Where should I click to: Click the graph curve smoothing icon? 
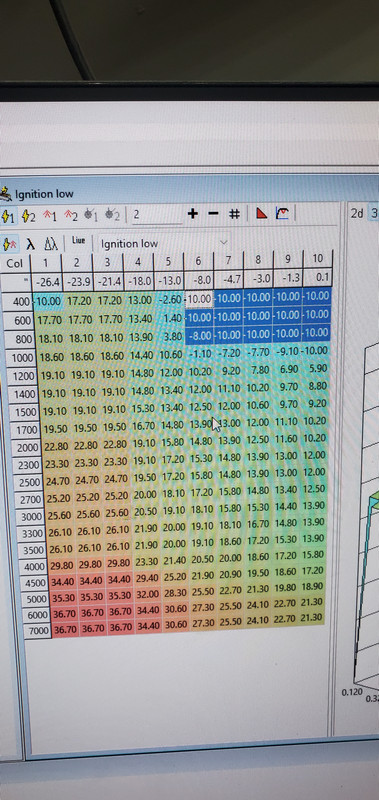click(282, 213)
